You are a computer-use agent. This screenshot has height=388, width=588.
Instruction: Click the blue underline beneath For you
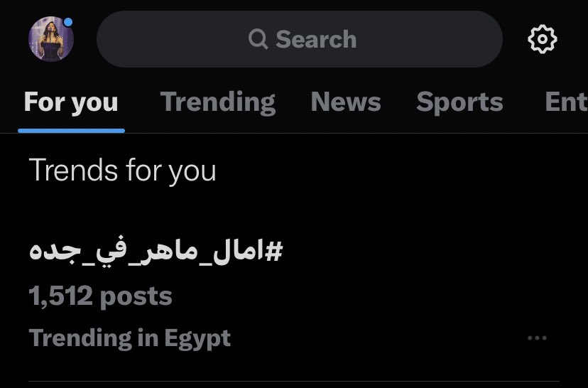click(71, 130)
